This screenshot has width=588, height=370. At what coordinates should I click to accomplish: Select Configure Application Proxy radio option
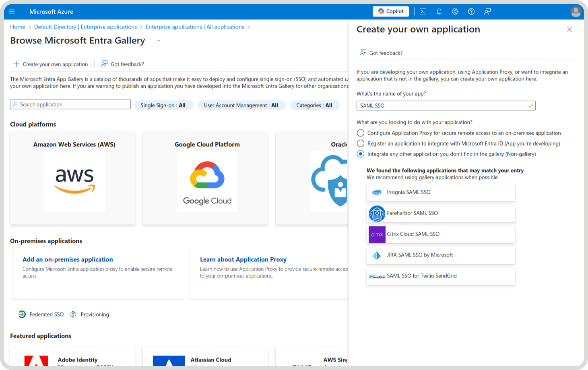click(x=361, y=133)
